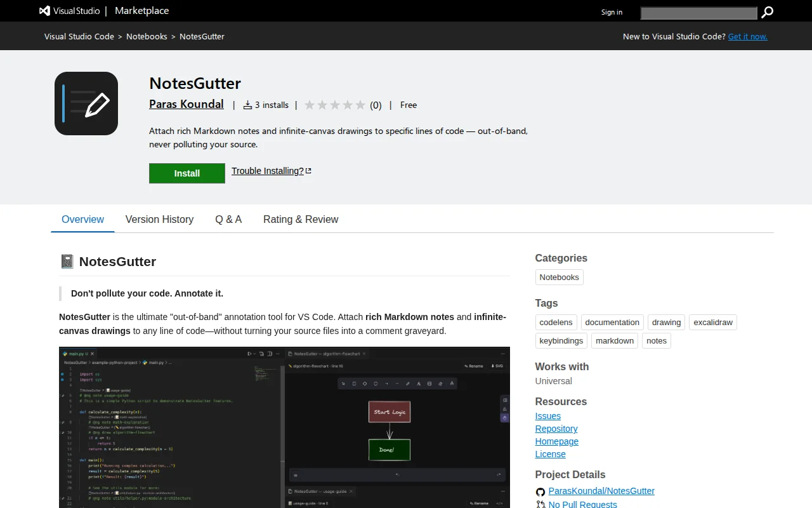Click the notes tag

pyautogui.click(x=657, y=341)
